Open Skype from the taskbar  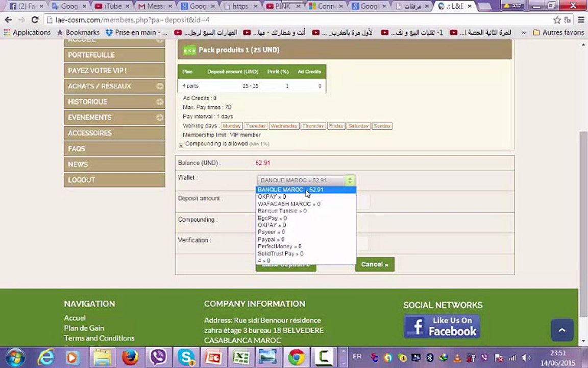point(186,357)
